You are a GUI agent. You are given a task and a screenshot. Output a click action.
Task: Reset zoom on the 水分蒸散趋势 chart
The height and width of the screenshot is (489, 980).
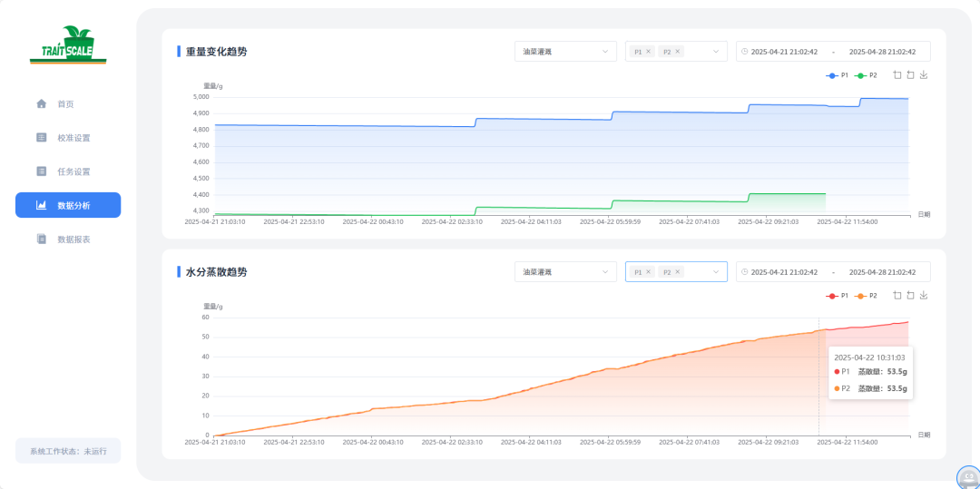(x=911, y=296)
